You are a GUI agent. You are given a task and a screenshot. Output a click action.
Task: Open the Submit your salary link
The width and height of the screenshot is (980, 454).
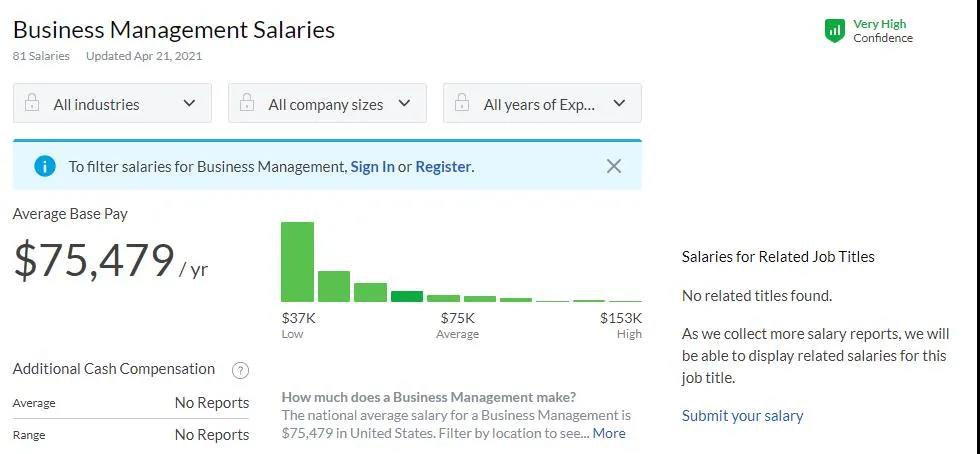[742, 416]
